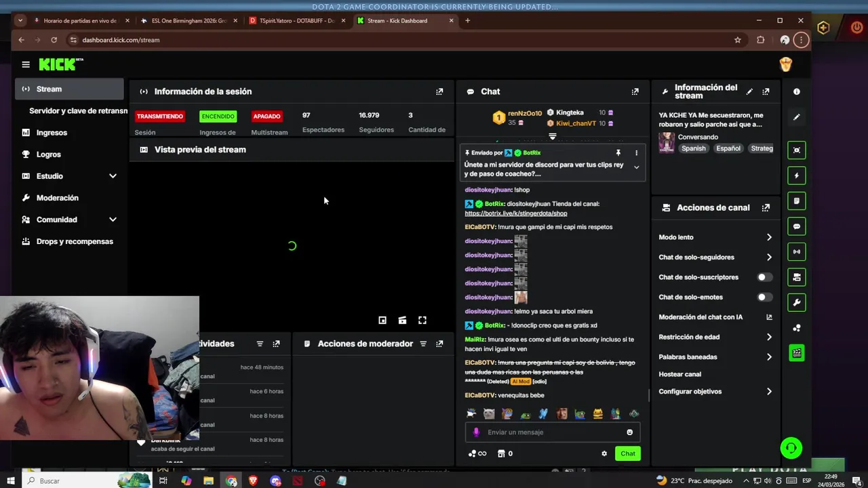Open Servidor y clave de retransmisión

78,110
